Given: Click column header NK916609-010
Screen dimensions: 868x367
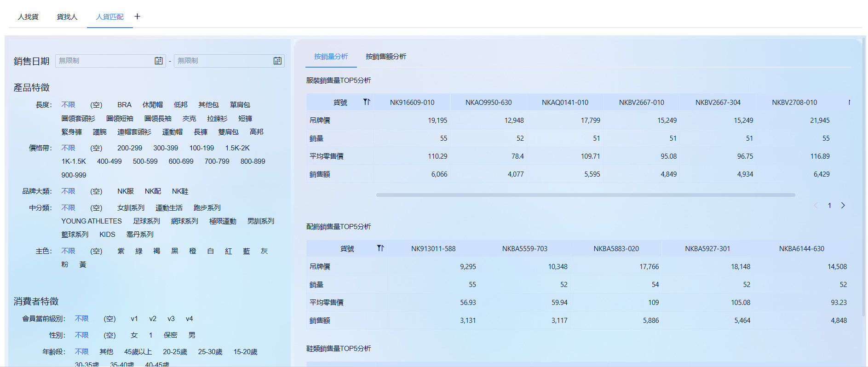Looking at the screenshot, I should click(x=412, y=103).
